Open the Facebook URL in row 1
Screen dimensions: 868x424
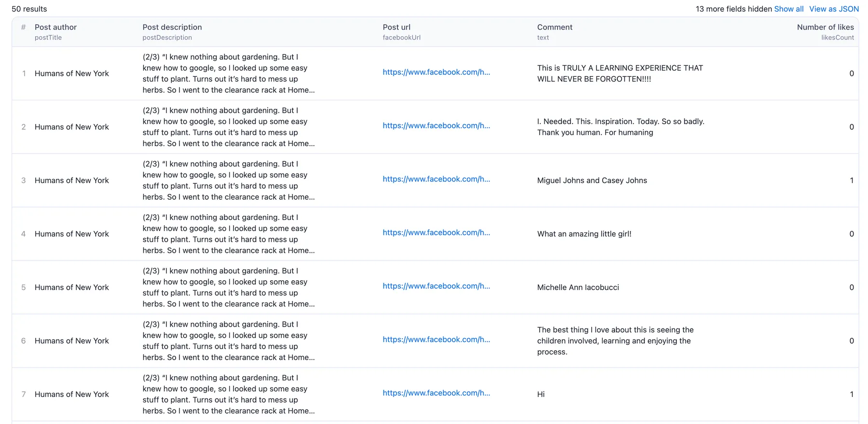pos(436,72)
